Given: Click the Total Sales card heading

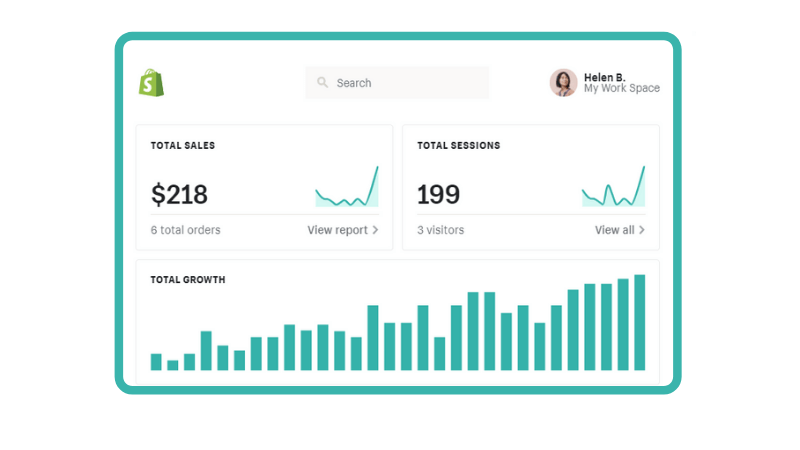Looking at the screenshot, I should coord(183,146).
